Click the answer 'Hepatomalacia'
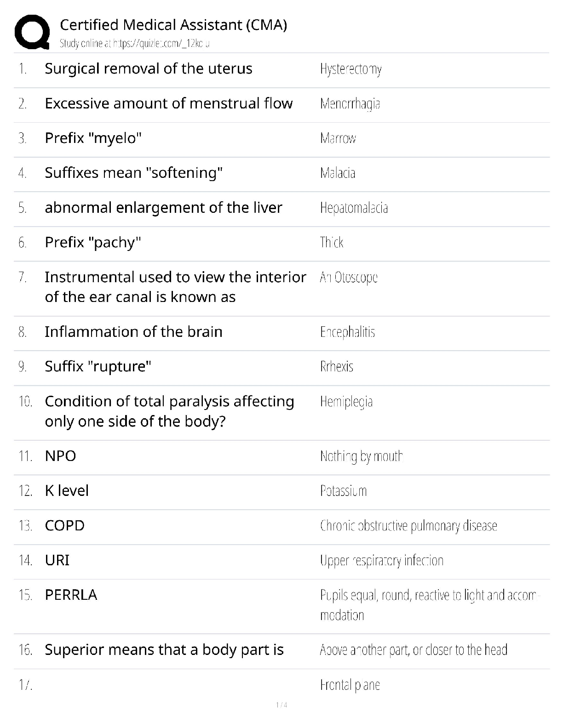The height and width of the screenshot is (728, 563). pos(354,208)
